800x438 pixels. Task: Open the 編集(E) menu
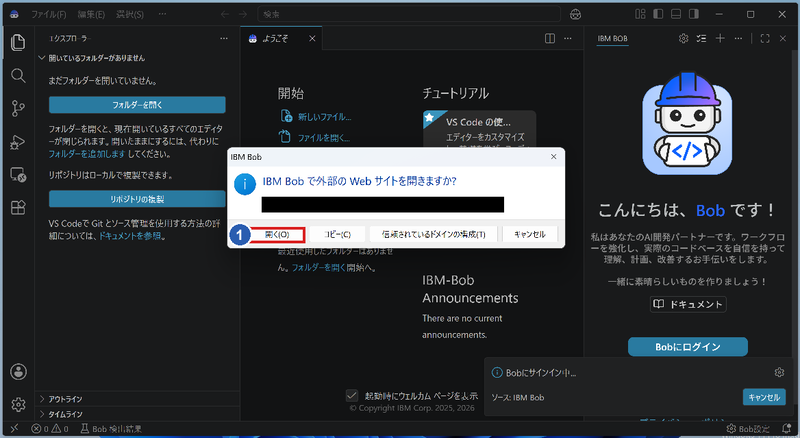91,14
